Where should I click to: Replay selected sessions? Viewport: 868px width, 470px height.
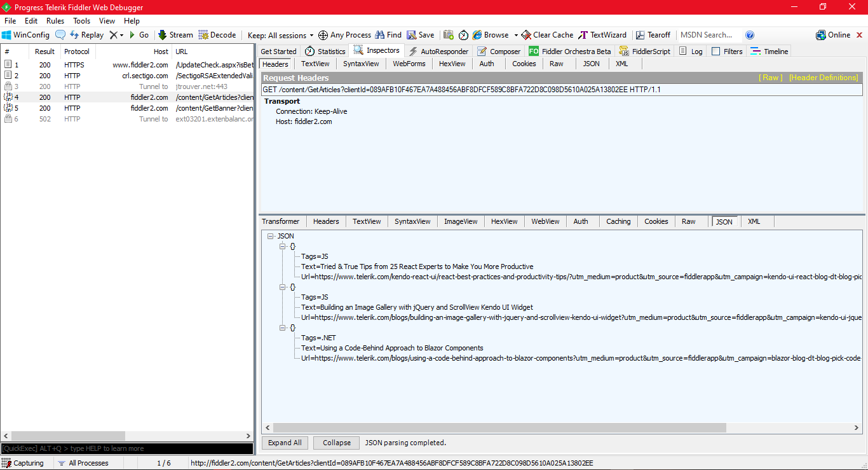tap(86, 35)
